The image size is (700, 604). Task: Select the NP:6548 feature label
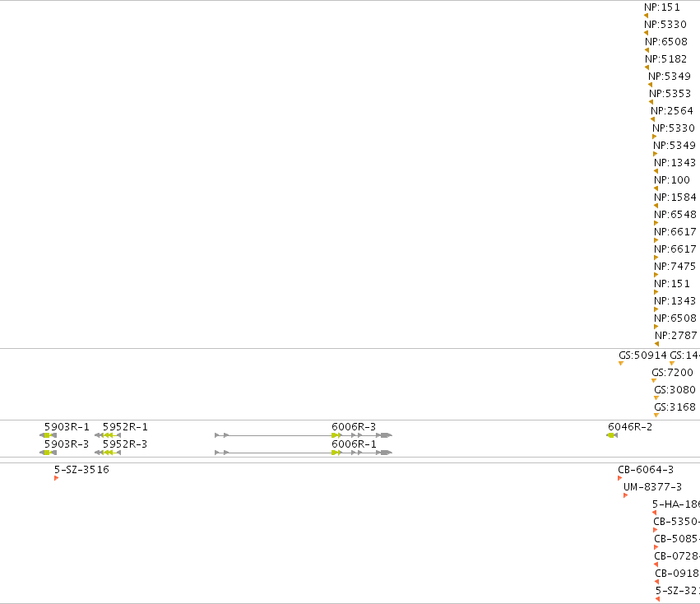click(x=675, y=215)
